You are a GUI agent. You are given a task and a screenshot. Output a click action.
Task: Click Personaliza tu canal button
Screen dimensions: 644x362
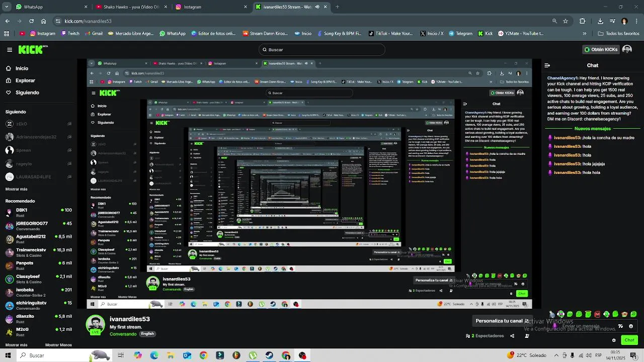pos(502,321)
